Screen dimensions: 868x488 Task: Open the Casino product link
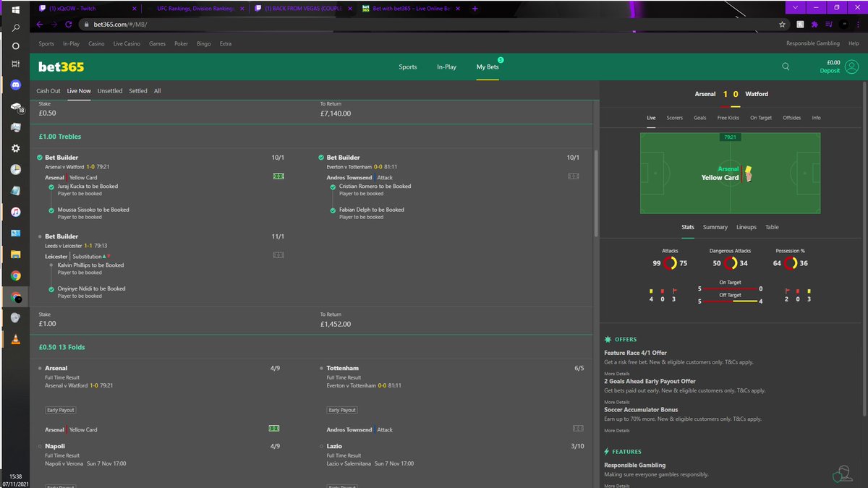click(96, 43)
